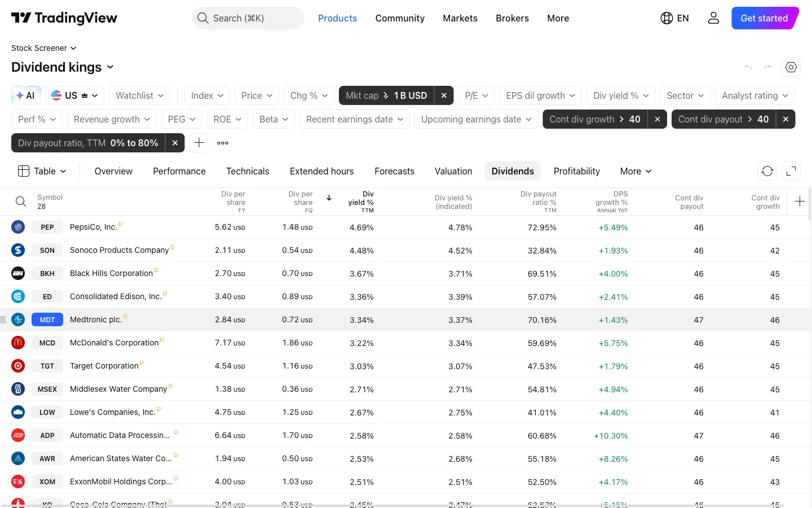
Task: Click the Get started button
Action: tap(765, 18)
